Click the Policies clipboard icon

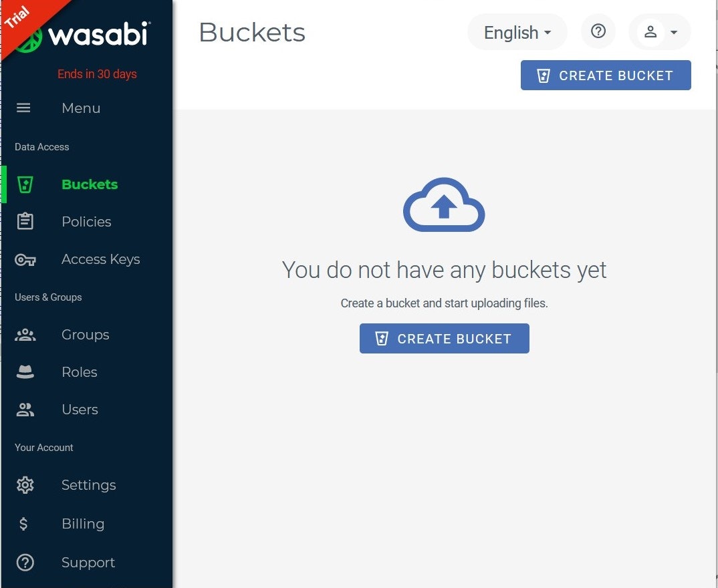25,221
